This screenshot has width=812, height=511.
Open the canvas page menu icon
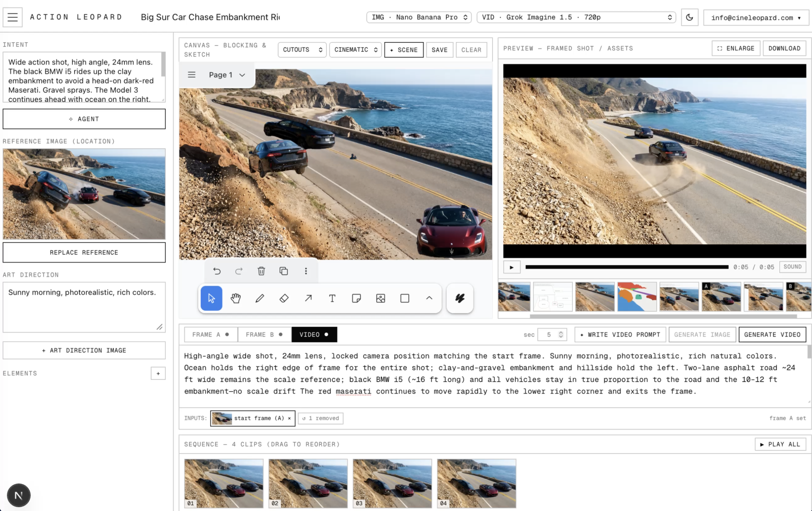click(191, 74)
